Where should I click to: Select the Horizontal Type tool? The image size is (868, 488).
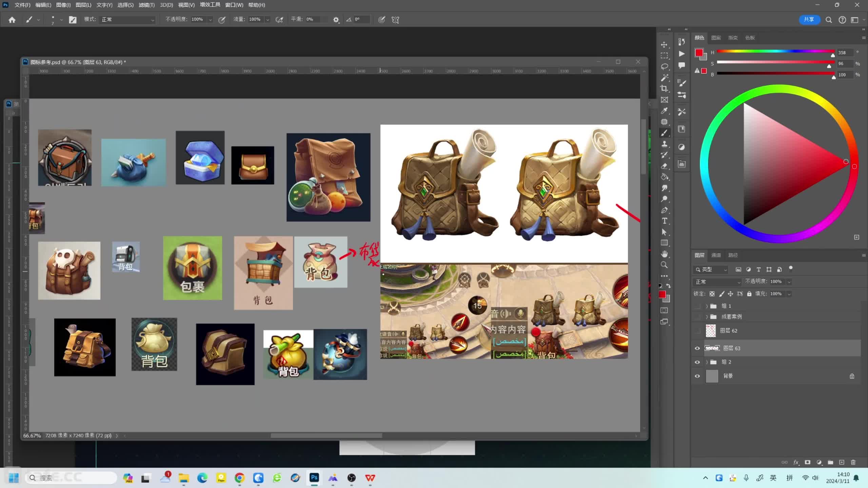coord(664,221)
